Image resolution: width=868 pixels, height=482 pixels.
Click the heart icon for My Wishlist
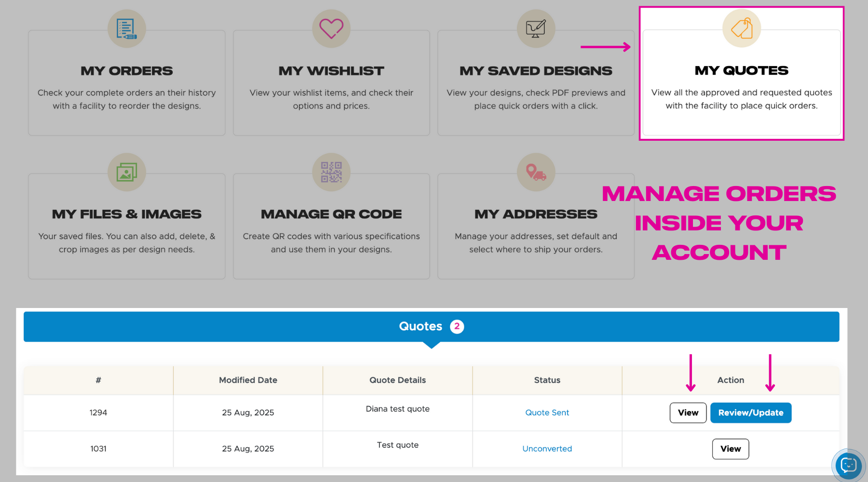(x=331, y=28)
